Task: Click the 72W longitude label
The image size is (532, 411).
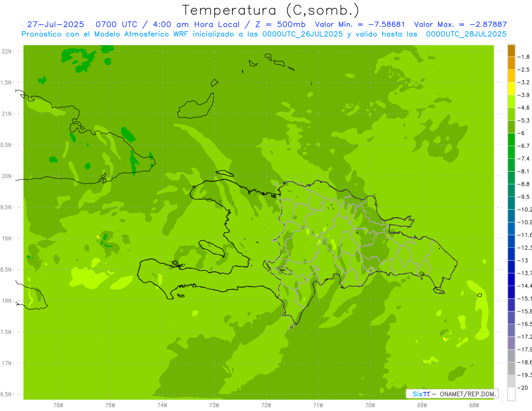Action: (266, 405)
